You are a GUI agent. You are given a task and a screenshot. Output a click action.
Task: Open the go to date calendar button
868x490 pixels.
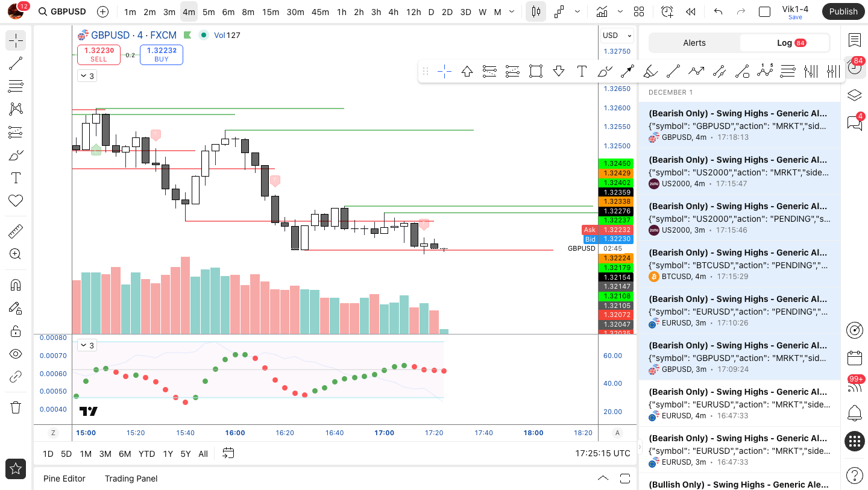coord(228,453)
